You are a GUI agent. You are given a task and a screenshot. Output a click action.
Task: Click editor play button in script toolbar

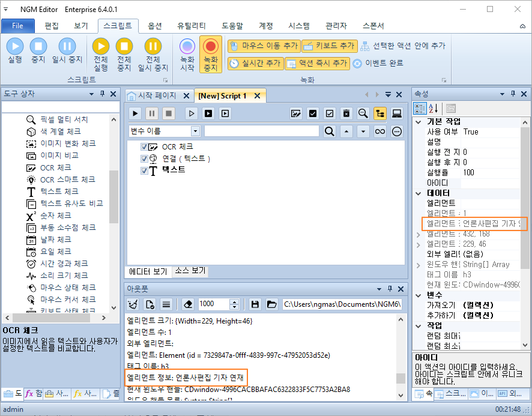click(x=135, y=113)
